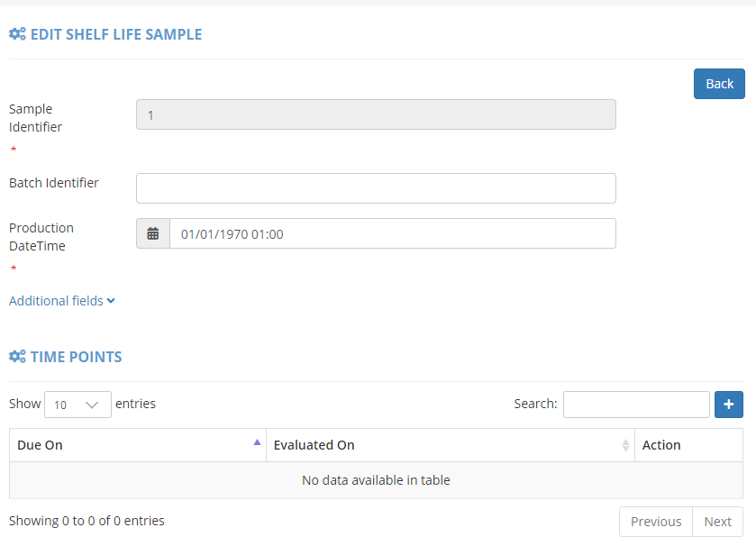Open the calendar date picker icon
Viewport: 756px width, 546px height.
point(153,233)
